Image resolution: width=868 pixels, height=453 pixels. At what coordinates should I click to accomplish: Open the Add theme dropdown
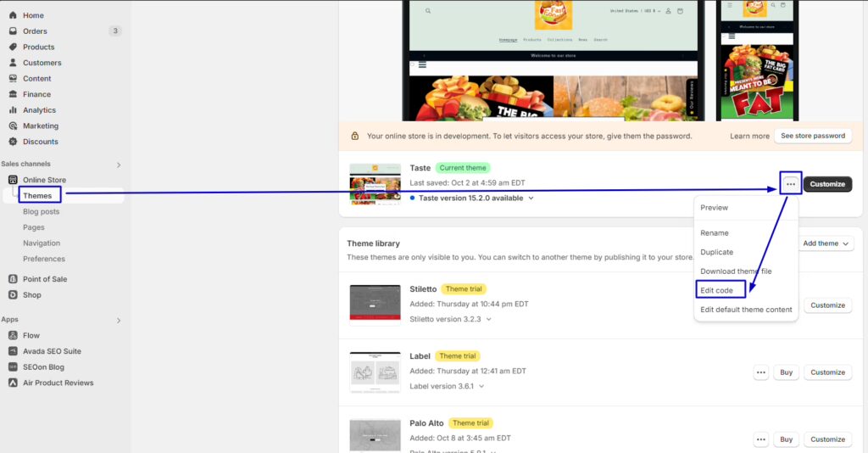click(826, 243)
